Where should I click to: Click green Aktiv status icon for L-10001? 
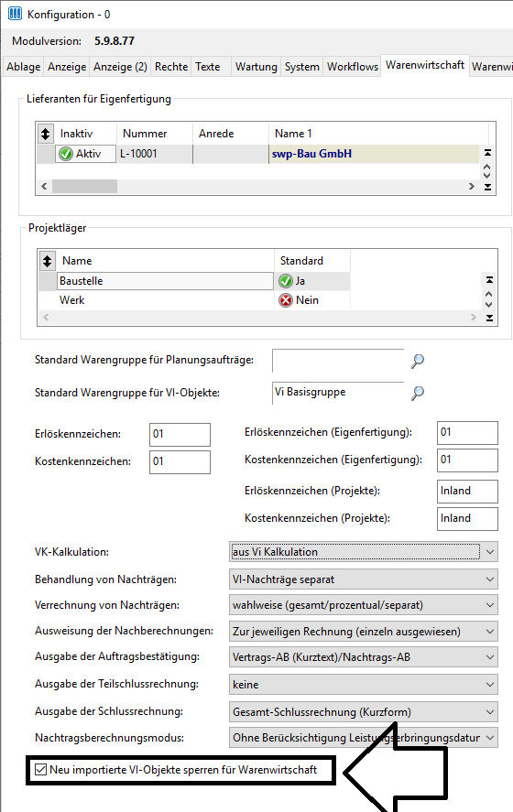pyautogui.click(x=66, y=154)
